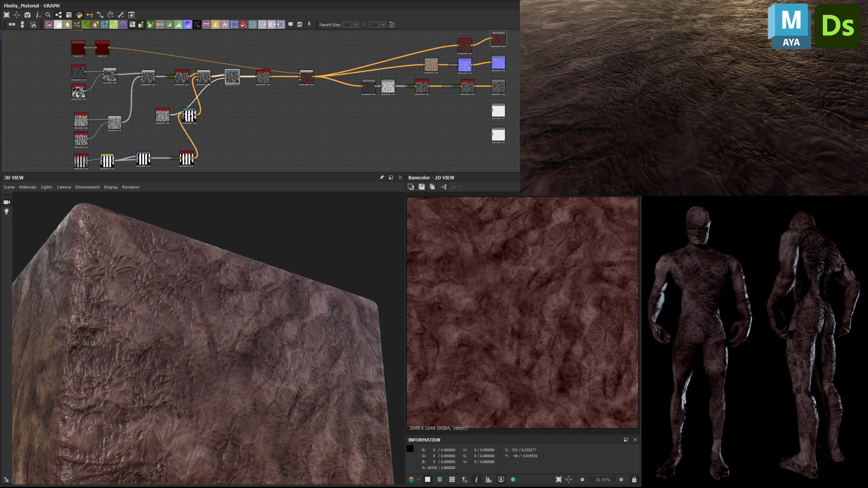The height and width of the screenshot is (488, 868).
Task: Click the save icon in the 2D View toolbar
Action: (x=421, y=187)
